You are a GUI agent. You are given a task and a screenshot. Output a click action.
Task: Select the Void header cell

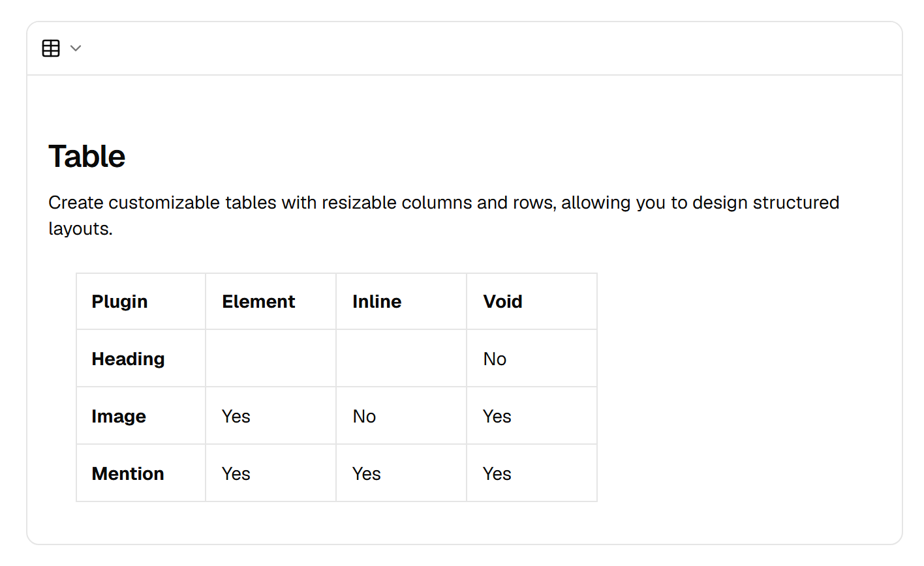tap(532, 301)
